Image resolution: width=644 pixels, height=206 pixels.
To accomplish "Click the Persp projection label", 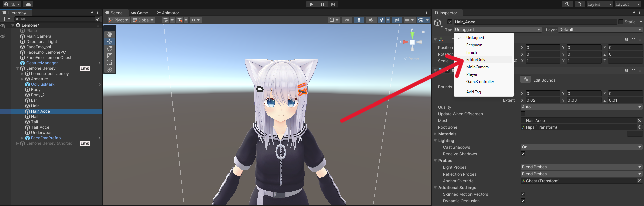I will click(x=412, y=59).
